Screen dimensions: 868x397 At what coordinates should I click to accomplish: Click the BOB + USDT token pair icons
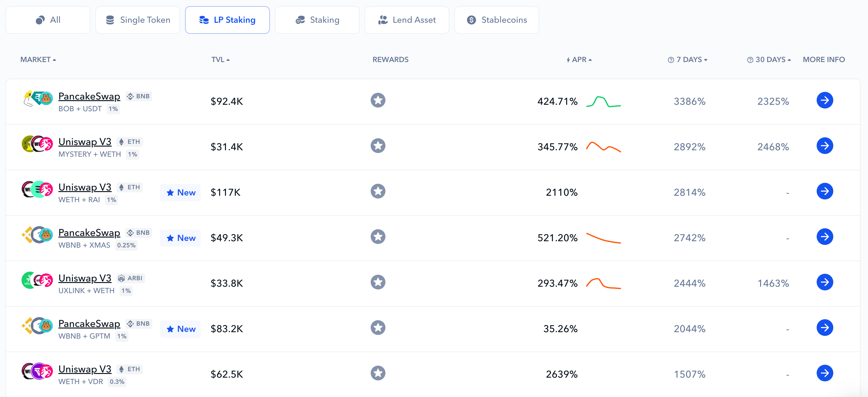pos(37,99)
